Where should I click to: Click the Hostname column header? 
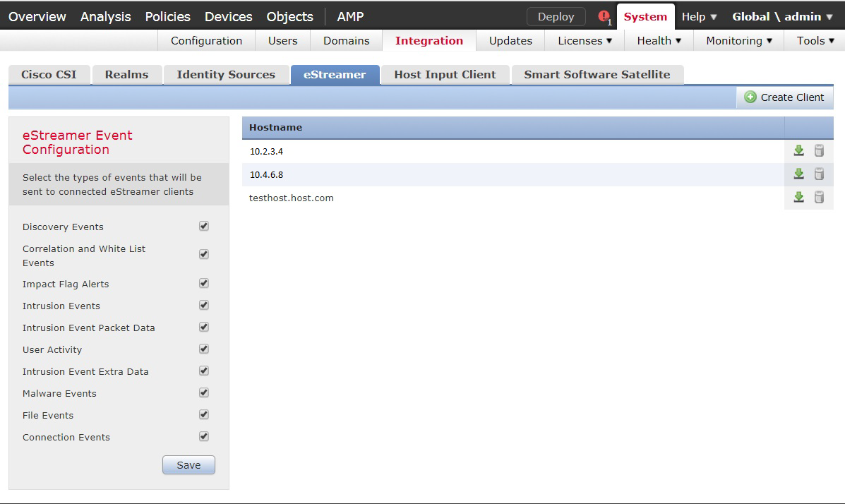513,128
